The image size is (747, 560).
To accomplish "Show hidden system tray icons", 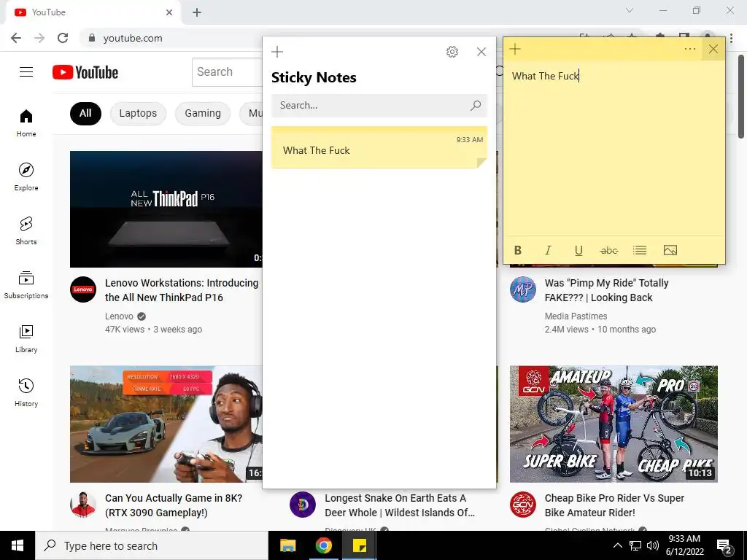I will [x=617, y=545].
